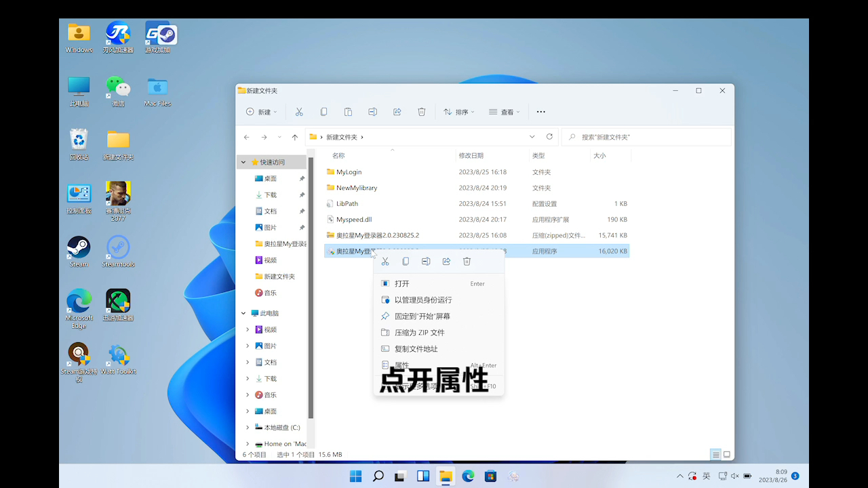This screenshot has height=488, width=868.
Task: Expand the address bar history dropdown
Action: pyautogui.click(x=532, y=137)
